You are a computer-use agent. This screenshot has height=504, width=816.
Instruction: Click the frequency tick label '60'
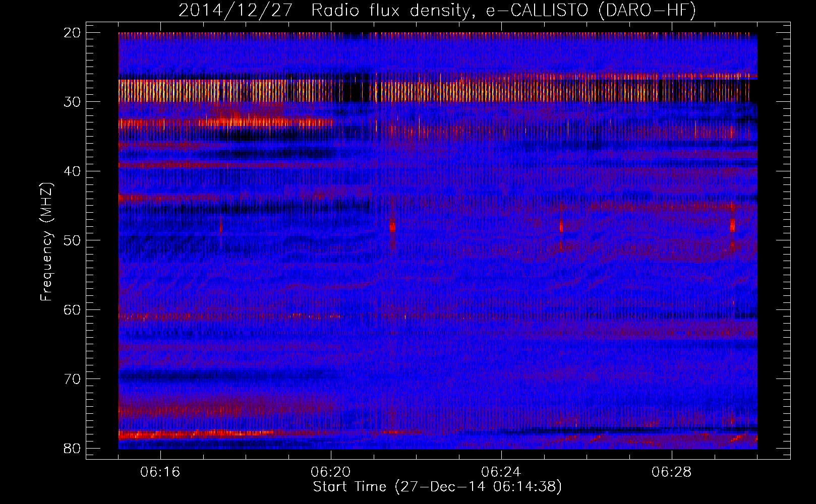(x=72, y=310)
